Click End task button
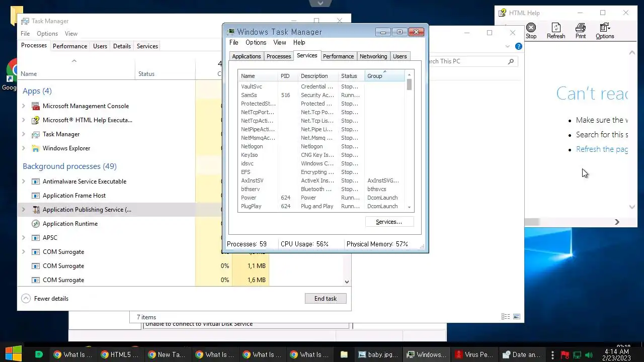The height and width of the screenshot is (362, 644). coord(326,299)
